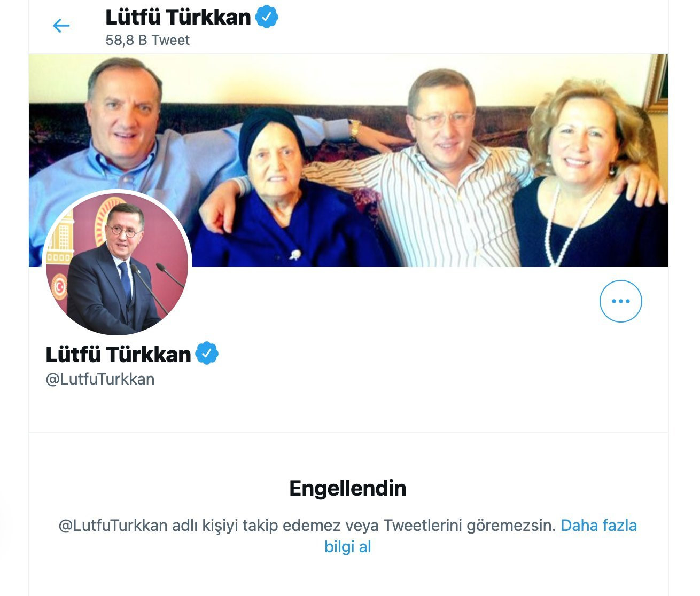Click the Lütfü Türkkan profile display name
This screenshot has height=596, width=700.
pos(118,354)
